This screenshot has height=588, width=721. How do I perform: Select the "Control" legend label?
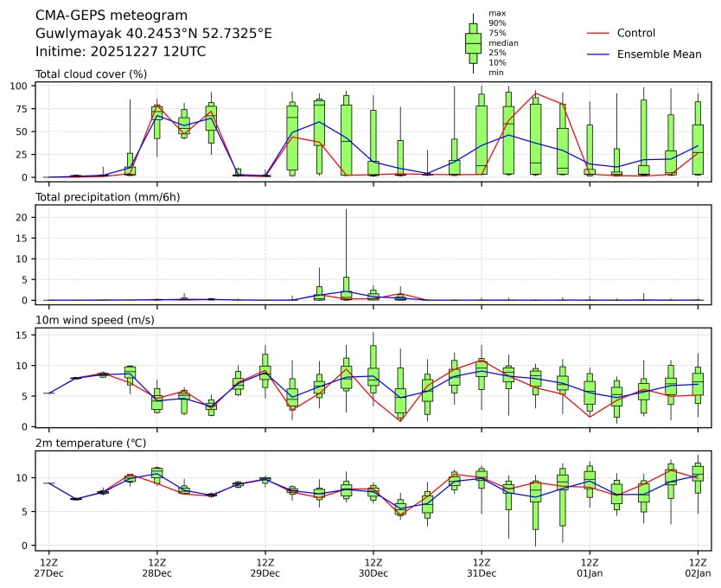[635, 34]
